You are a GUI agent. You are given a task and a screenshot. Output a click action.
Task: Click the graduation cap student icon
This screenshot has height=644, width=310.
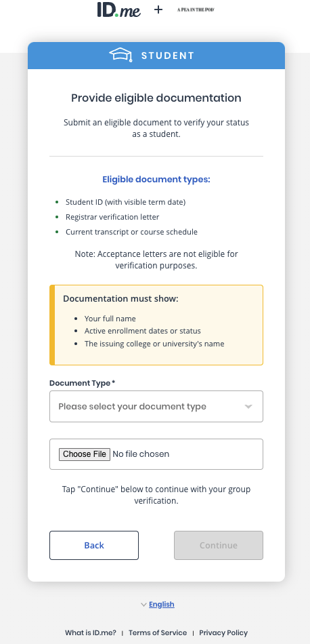(120, 55)
